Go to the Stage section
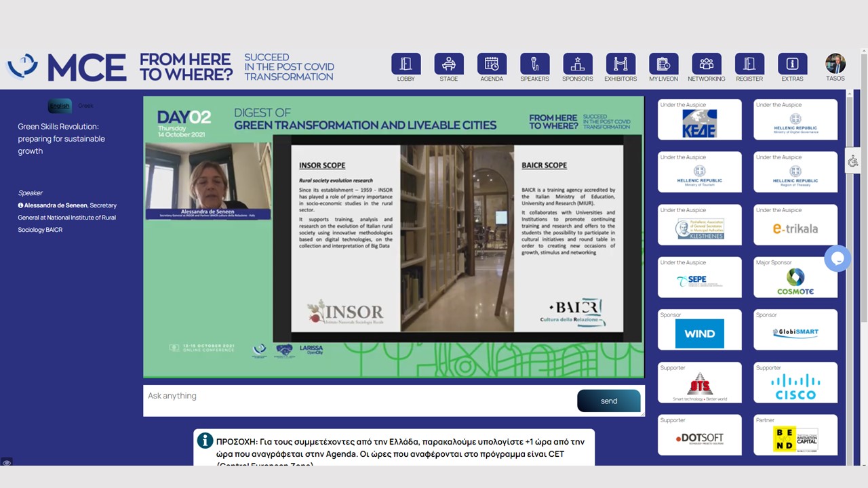Viewport: 868px width, 488px height. [448, 64]
